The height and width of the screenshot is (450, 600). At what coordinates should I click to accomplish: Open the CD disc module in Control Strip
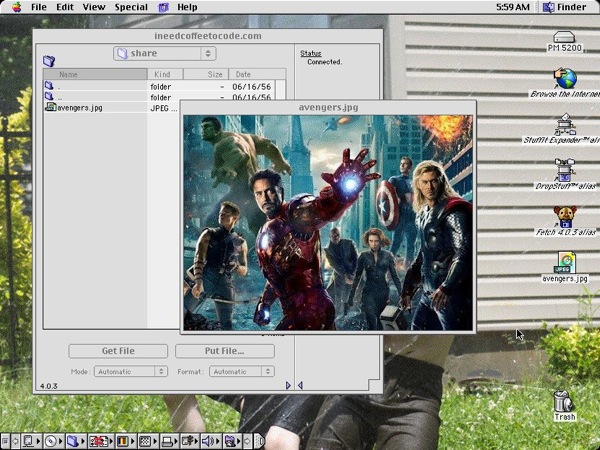click(54, 441)
